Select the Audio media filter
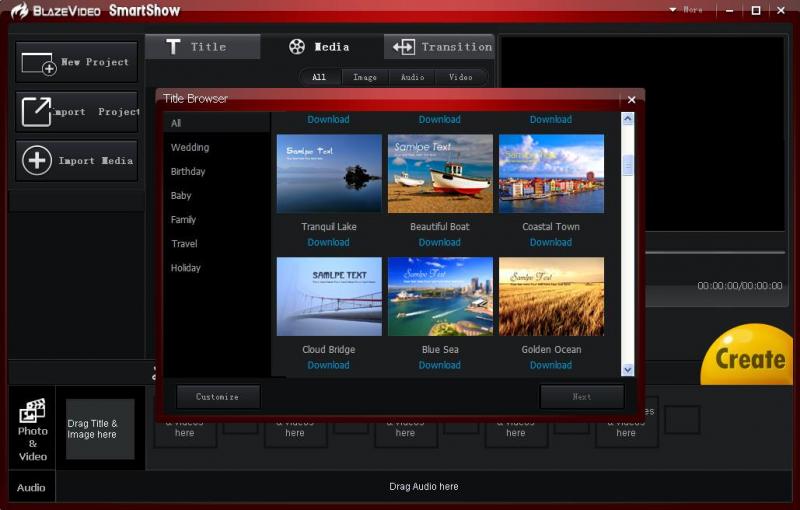The image size is (800, 510). click(x=412, y=77)
